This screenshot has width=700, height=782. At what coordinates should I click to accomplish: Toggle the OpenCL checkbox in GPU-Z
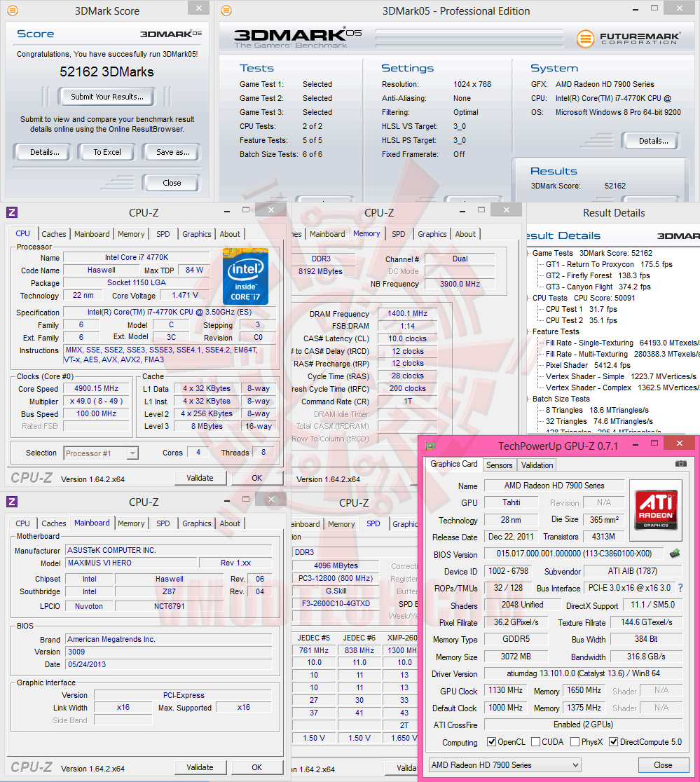click(x=492, y=741)
